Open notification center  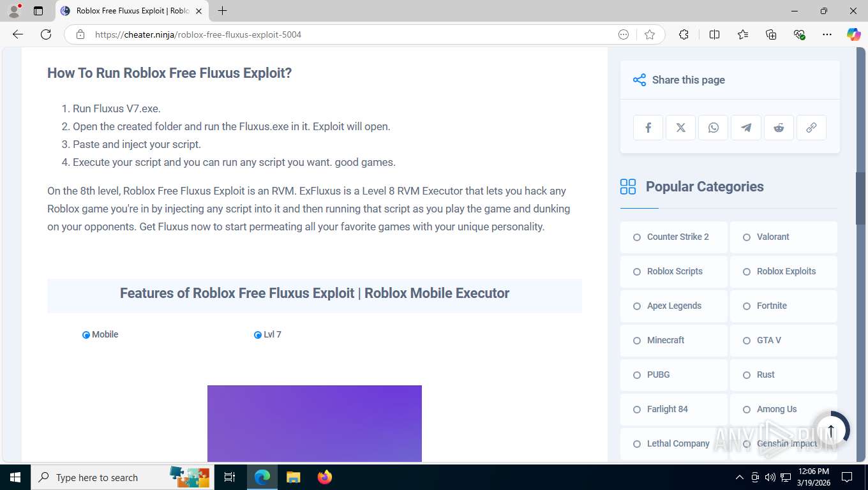click(x=847, y=477)
